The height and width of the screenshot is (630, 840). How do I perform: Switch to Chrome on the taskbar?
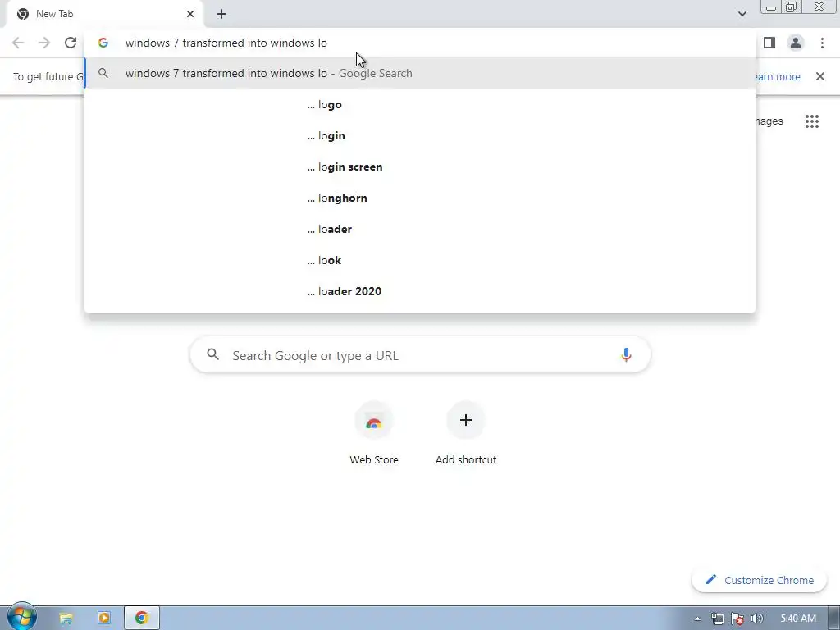[142, 618]
